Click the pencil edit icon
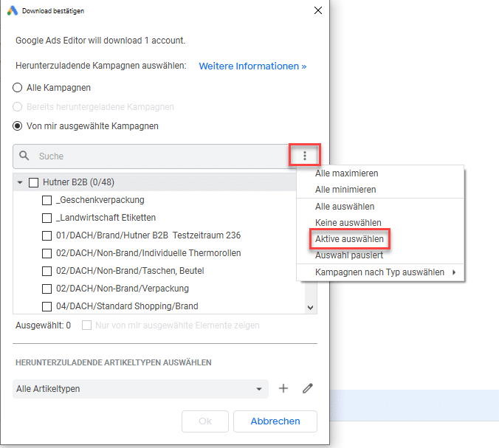Image resolution: width=499 pixels, height=448 pixels. [307, 388]
